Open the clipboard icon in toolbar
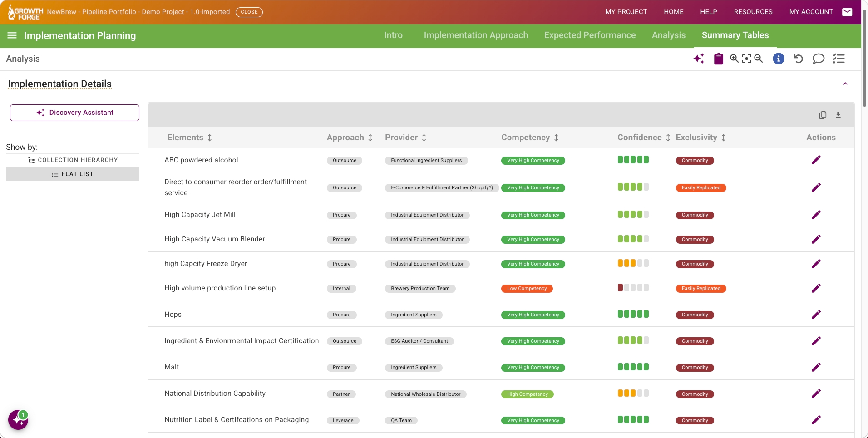868x438 pixels. [x=719, y=59]
